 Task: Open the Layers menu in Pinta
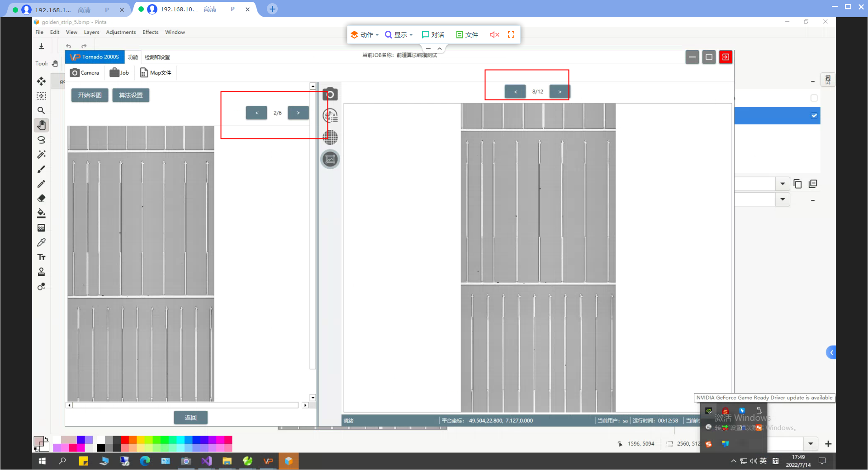tap(91, 32)
